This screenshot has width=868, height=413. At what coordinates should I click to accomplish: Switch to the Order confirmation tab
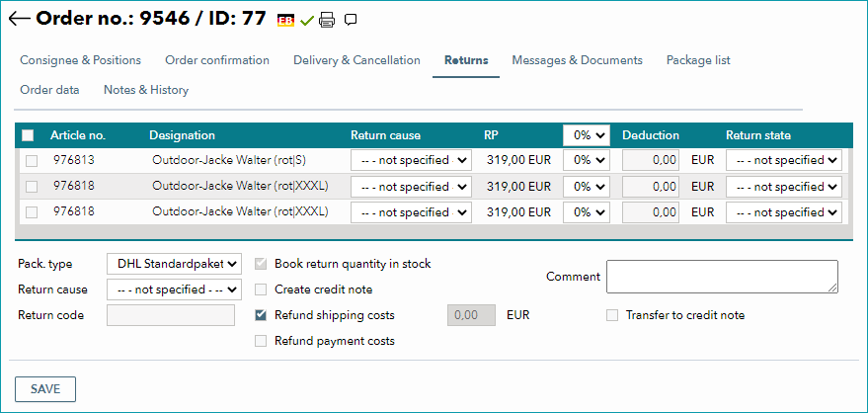tap(217, 60)
